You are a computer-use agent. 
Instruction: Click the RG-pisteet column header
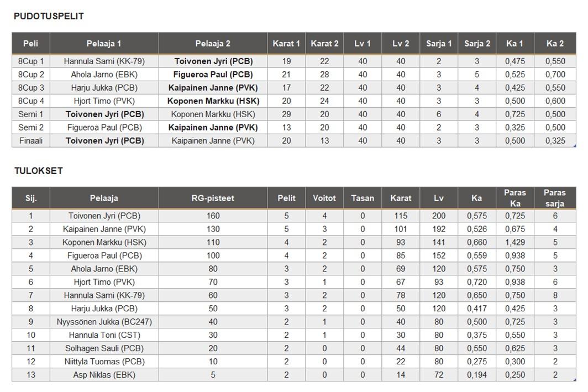(x=213, y=198)
